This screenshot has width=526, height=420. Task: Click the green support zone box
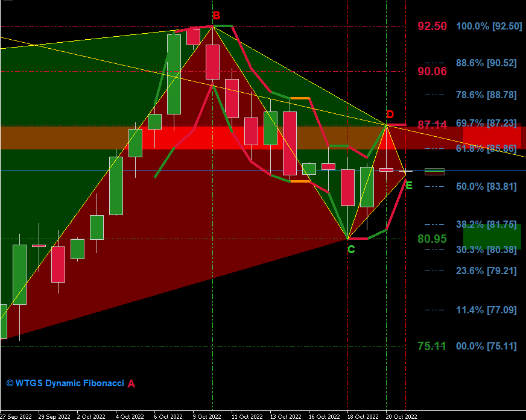pos(492,237)
